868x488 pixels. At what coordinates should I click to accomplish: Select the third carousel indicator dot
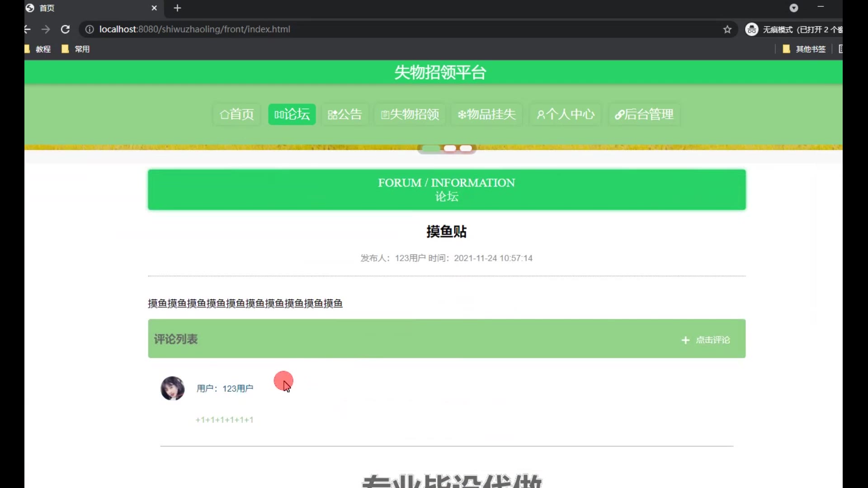point(466,148)
